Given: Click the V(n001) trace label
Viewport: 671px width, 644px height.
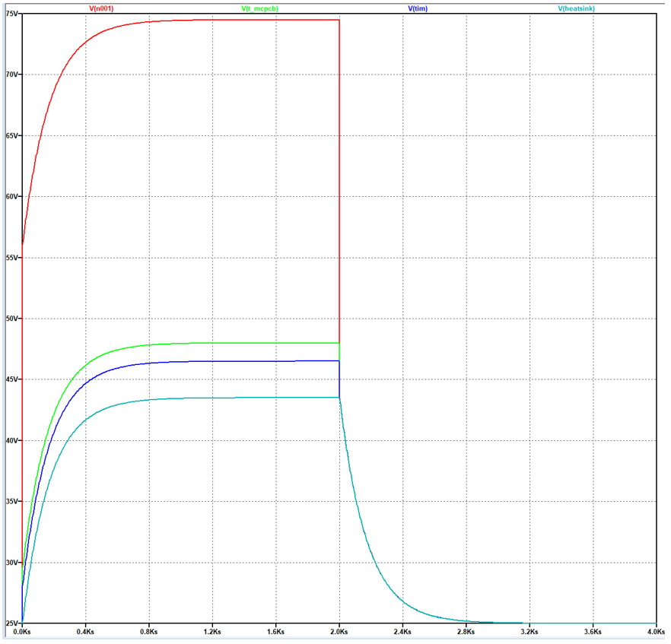Looking at the screenshot, I should [101, 8].
